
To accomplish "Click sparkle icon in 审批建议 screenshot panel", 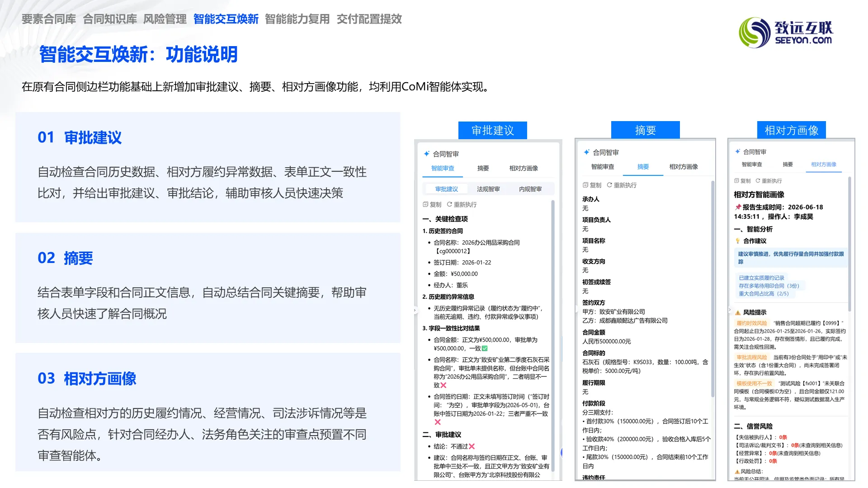I will (426, 154).
